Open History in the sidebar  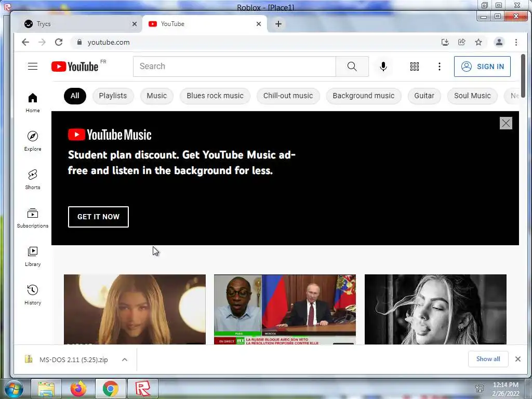(x=33, y=295)
